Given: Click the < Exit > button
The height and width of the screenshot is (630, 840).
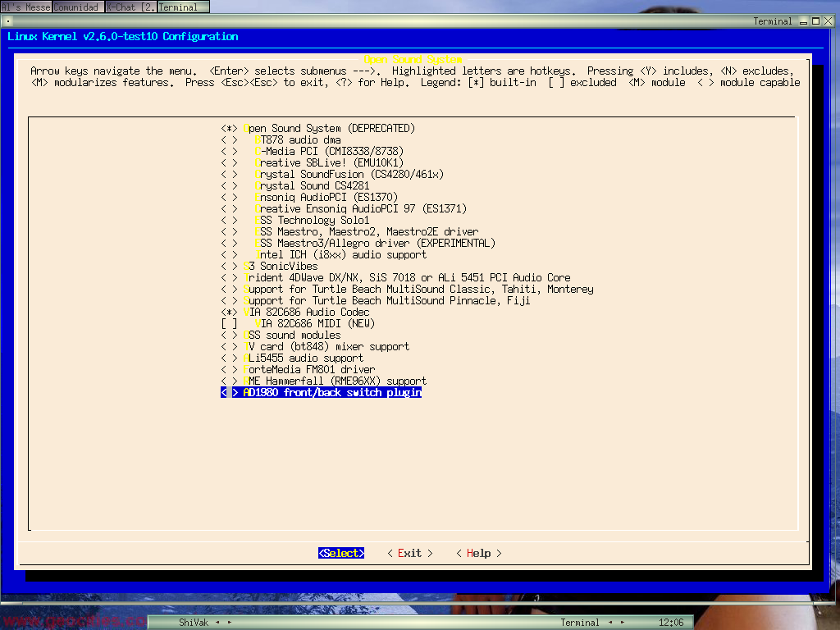Looking at the screenshot, I should click(x=410, y=554).
